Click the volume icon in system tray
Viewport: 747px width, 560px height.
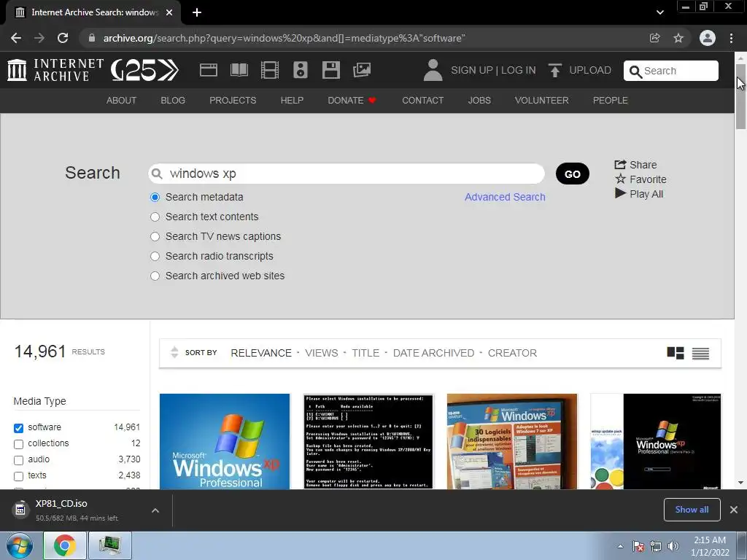[673, 546]
